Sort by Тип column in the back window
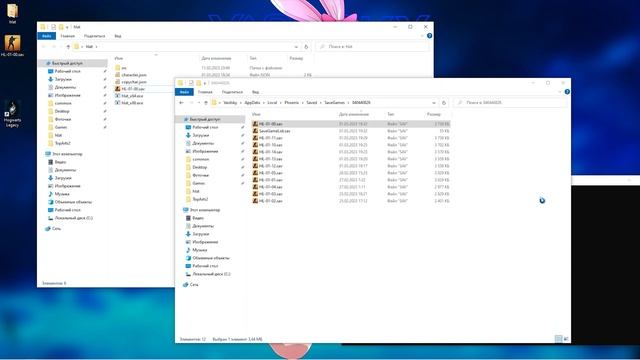This screenshot has height=360, width=640. tap(253, 58)
